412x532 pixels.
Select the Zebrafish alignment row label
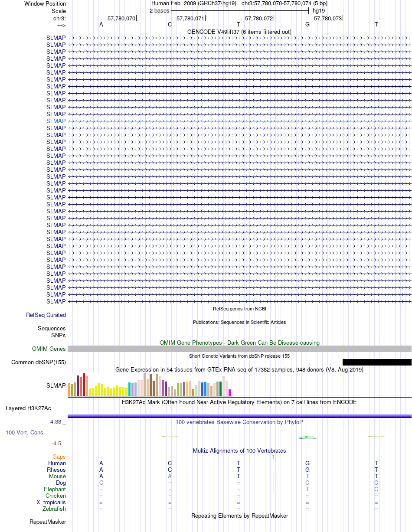(54, 509)
